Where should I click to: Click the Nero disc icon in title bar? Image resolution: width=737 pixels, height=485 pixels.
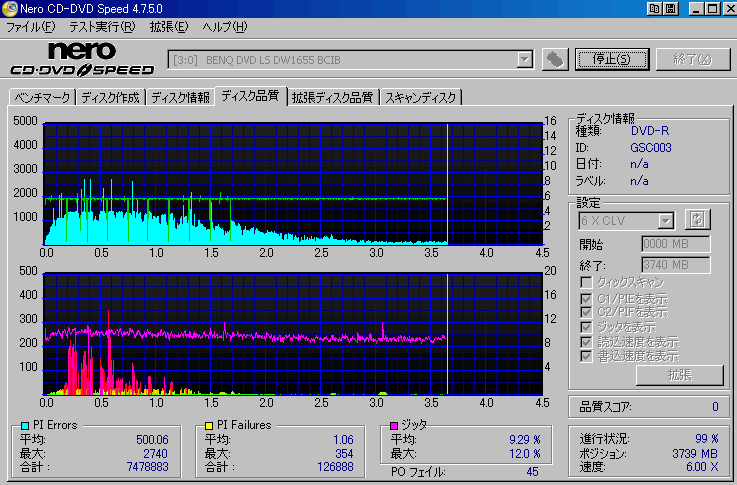pyautogui.click(x=9, y=8)
